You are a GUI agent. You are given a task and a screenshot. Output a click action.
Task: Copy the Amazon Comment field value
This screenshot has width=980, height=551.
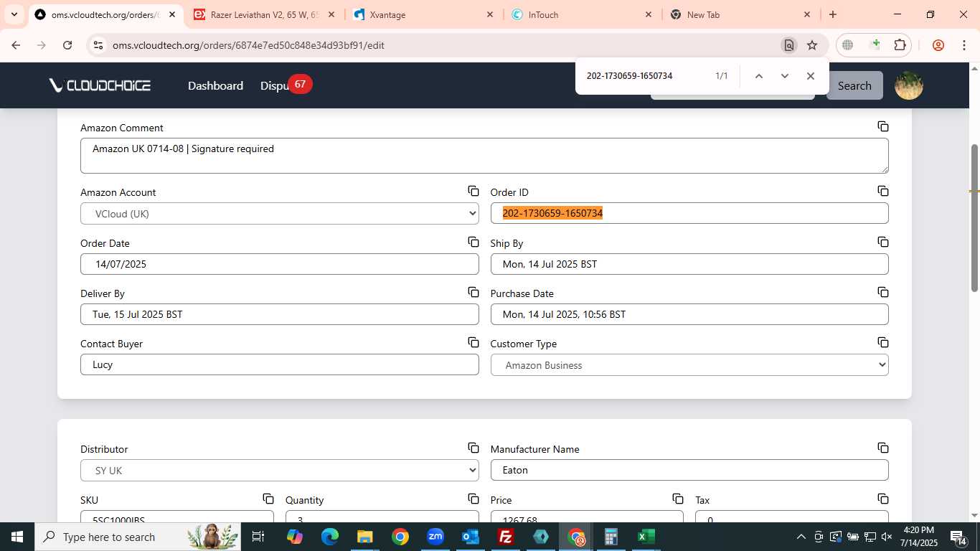click(x=883, y=127)
